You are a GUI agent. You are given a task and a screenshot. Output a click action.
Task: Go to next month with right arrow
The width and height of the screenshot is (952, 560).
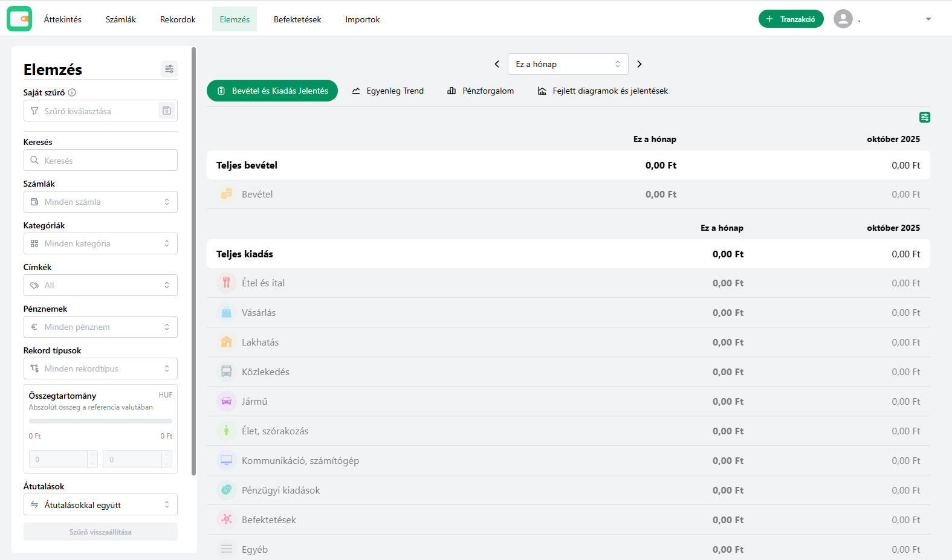click(640, 64)
